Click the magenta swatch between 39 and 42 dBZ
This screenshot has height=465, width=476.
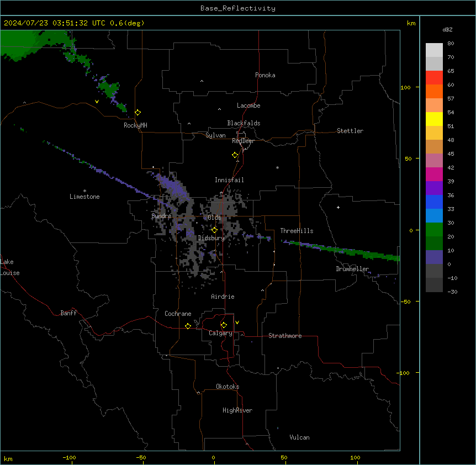click(434, 174)
